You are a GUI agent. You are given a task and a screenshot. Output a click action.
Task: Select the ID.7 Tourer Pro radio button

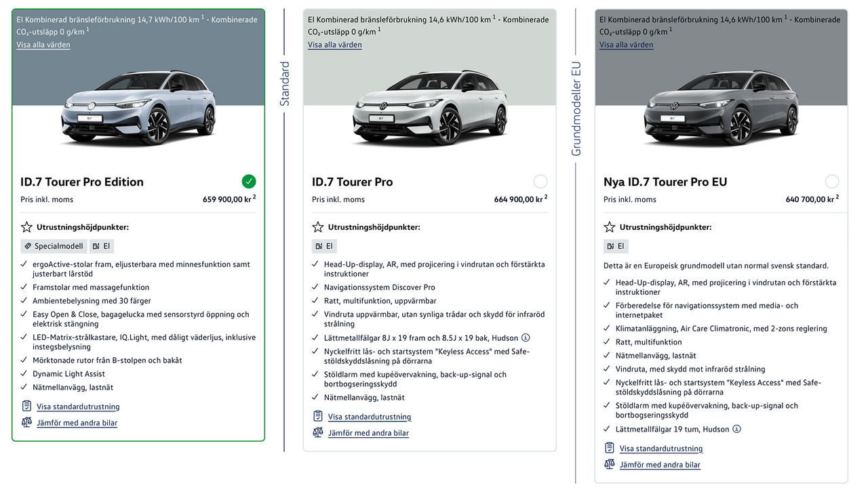[540, 182]
